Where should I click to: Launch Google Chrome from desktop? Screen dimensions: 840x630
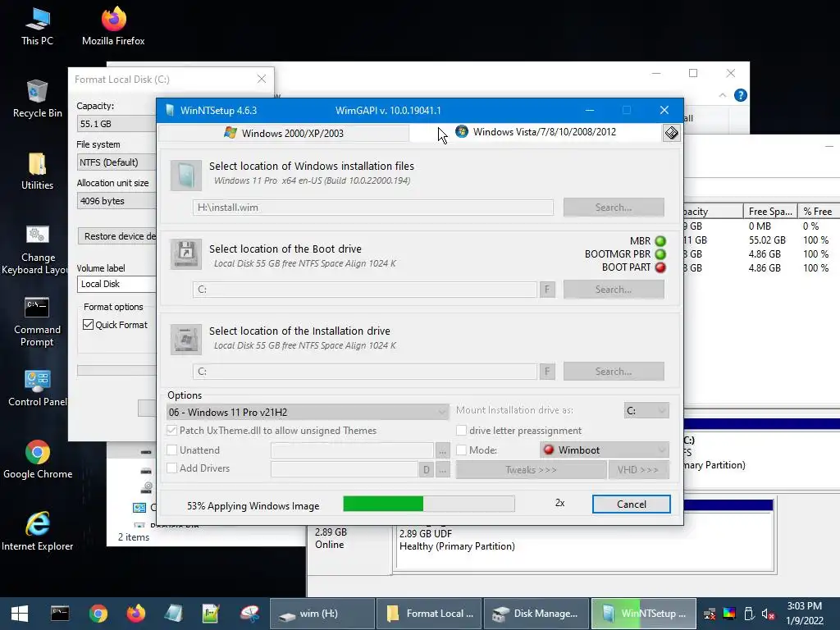[x=37, y=459]
